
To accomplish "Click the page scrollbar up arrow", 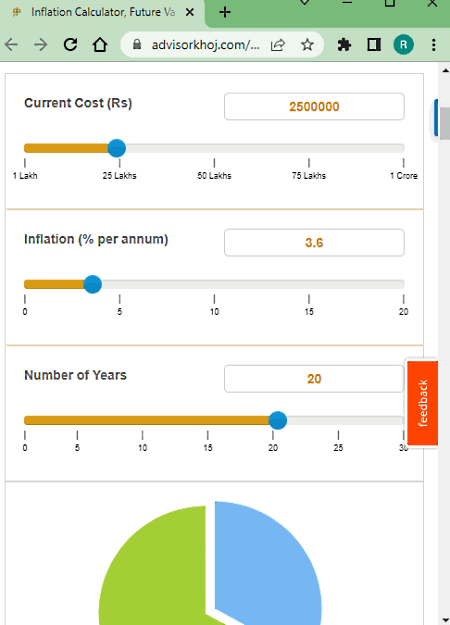I will tap(445, 71).
